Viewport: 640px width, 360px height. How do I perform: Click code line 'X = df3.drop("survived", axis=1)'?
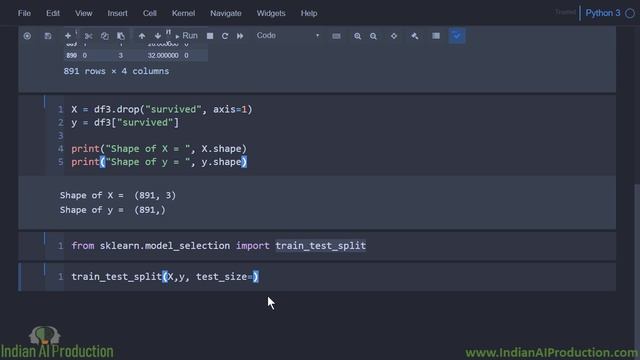point(162,109)
